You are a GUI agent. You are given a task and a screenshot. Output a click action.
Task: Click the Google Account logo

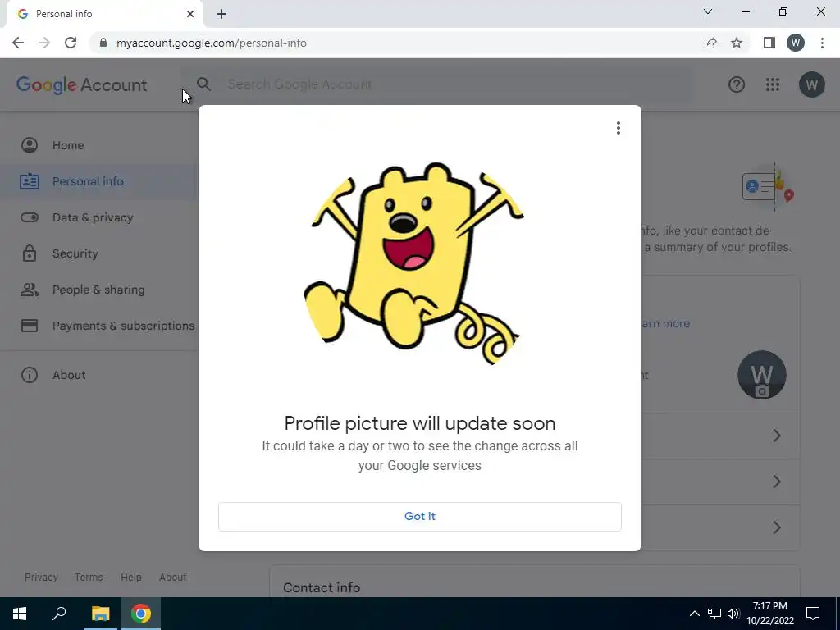point(81,84)
